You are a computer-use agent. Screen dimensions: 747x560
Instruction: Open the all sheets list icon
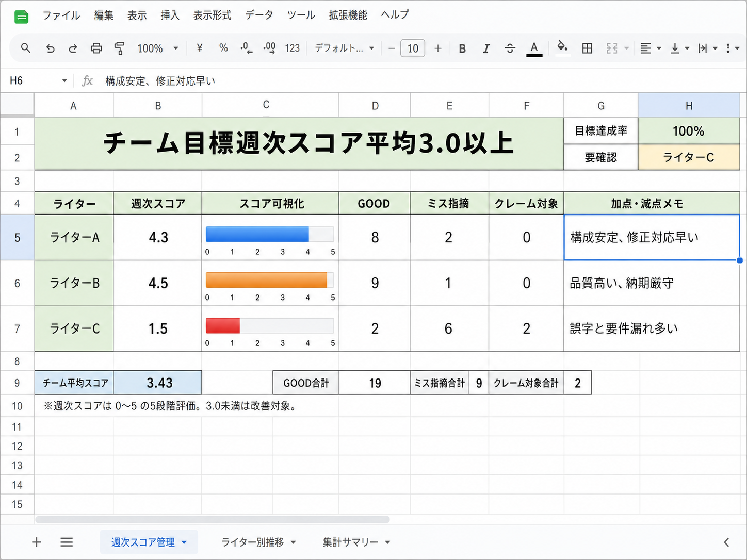click(67, 542)
